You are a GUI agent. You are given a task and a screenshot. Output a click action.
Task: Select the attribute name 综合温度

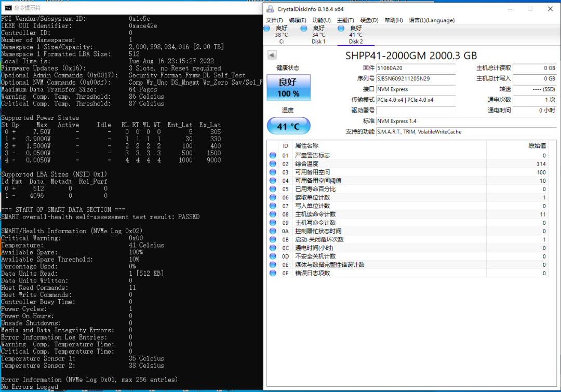pyautogui.click(x=306, y=164)
